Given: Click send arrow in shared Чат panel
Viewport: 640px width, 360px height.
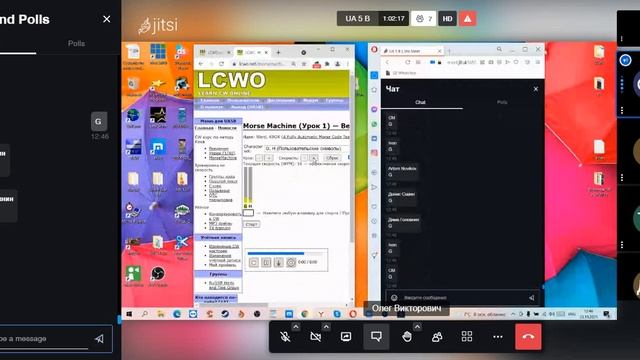Looking at the screenshot, I should [x=531, y=298].
